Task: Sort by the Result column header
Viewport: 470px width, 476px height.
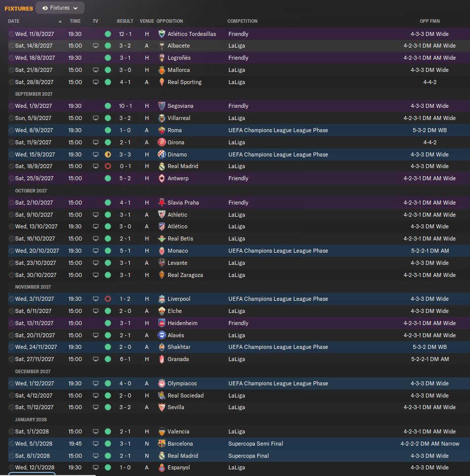Action: [x=125, y=21]
